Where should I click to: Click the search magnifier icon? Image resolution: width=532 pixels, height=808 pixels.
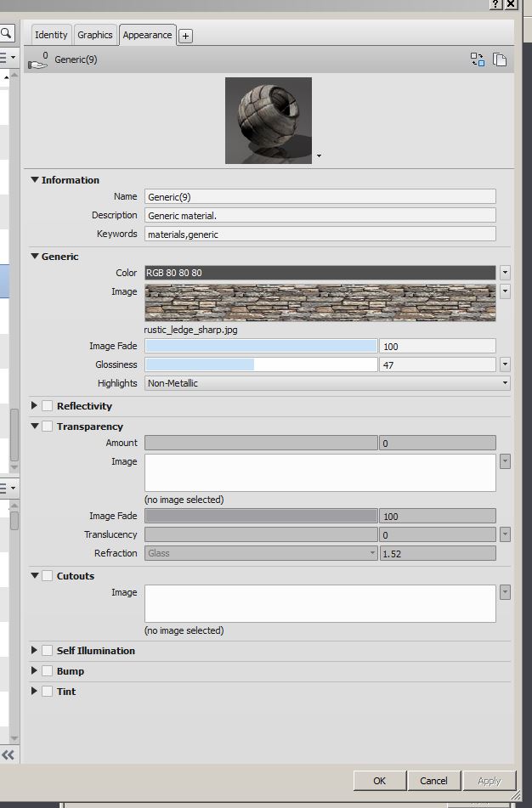click(x=6, y=34)
